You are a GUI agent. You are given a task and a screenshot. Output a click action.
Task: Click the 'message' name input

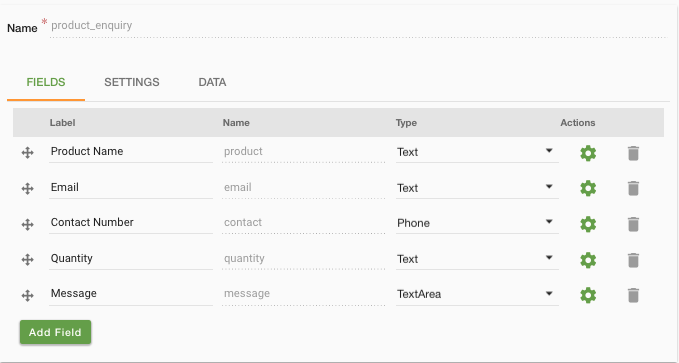[x=304, y=294]
